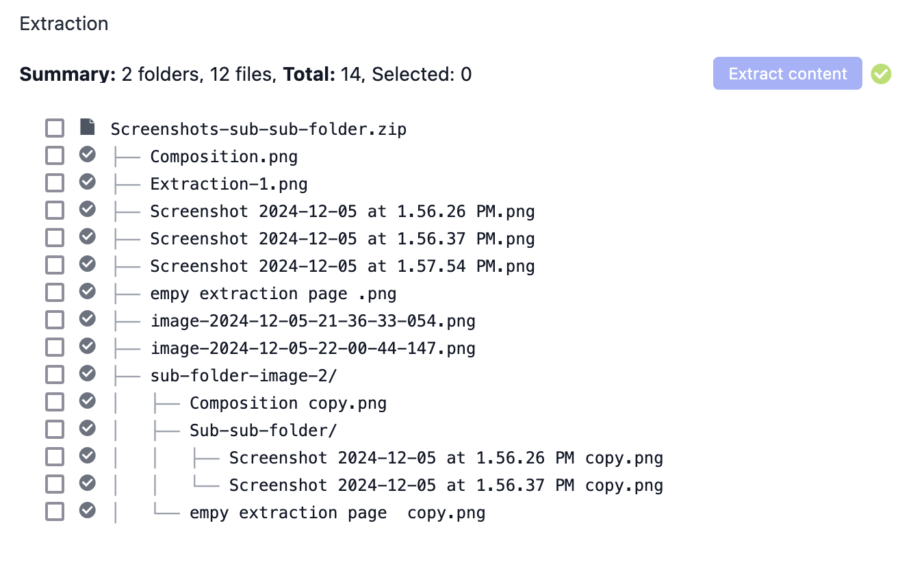Select the checkbox for Screenshot 2024-12-05 at 1.56.26 PM.png
Viewport: 924px width, 571px height.
[54, 210]
